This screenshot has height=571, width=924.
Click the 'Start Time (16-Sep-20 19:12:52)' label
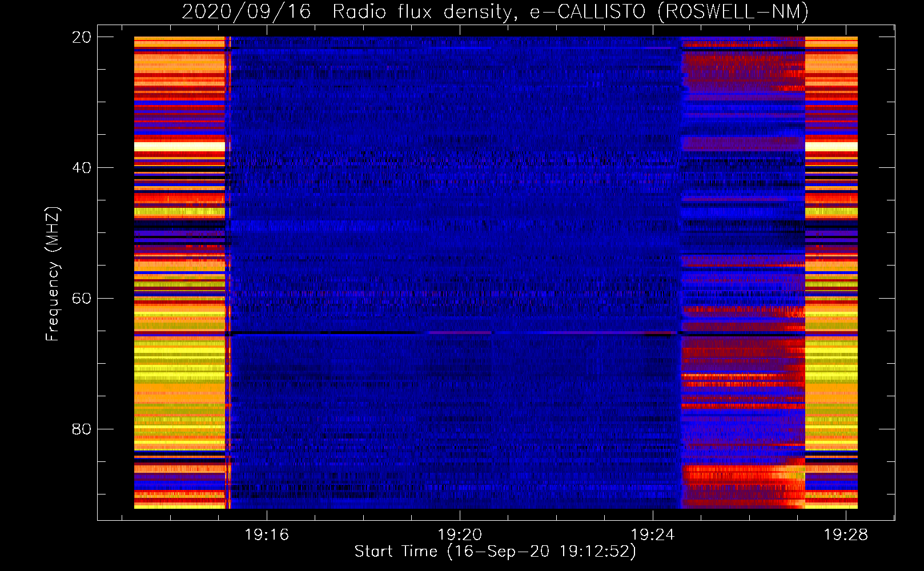coord(495,551)
